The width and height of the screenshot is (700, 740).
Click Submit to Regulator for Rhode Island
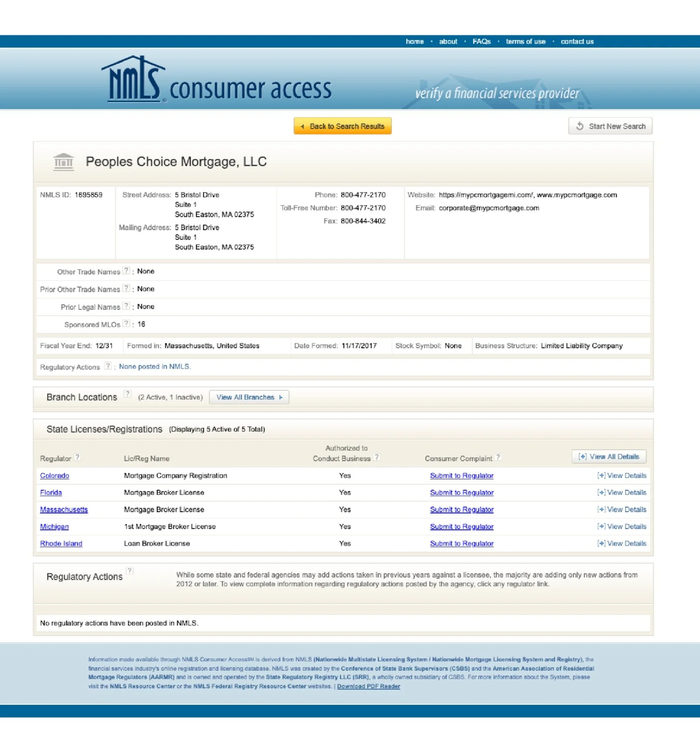point(462,543)
